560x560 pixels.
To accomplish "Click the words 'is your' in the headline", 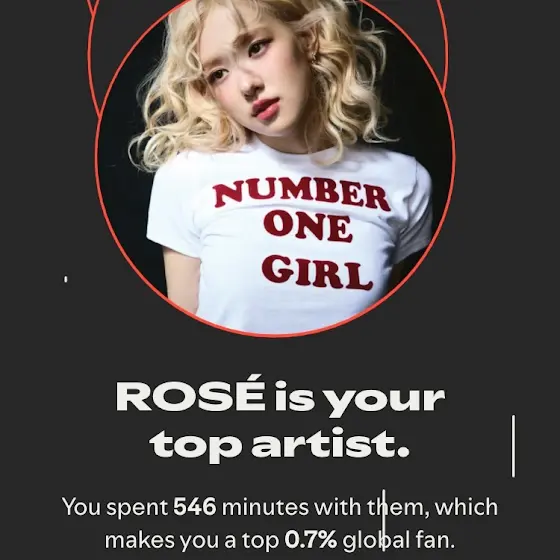I will click(360, 399).
